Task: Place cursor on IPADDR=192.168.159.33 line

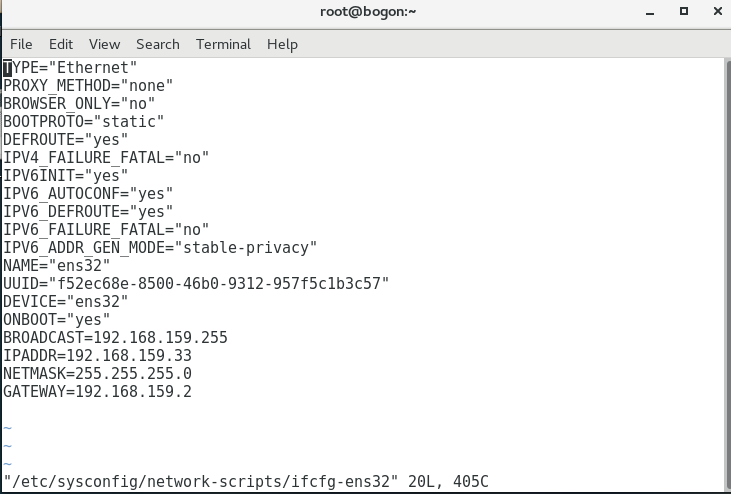Action: (97, 356)
